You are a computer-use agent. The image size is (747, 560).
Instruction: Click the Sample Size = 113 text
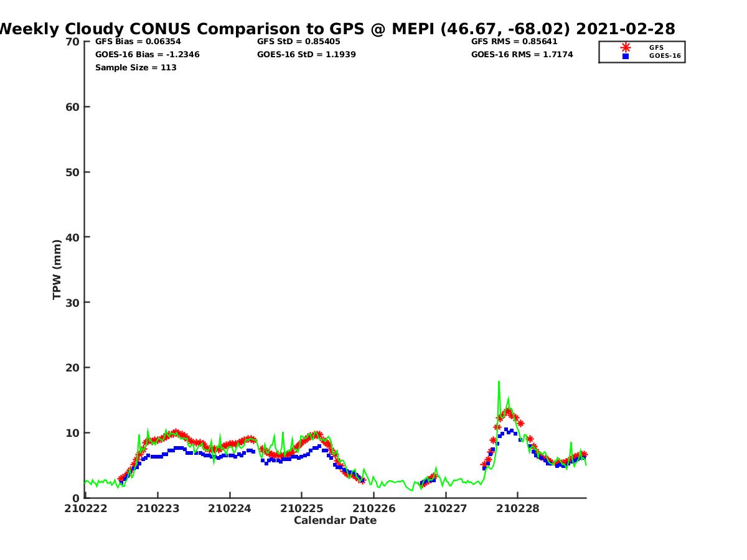point(136,67)
